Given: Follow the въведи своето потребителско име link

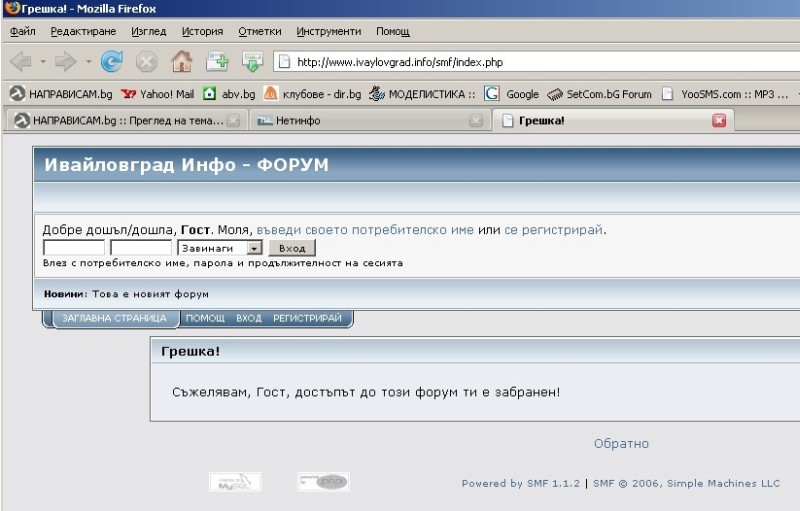Looking at the screenshot, I should point(365,230).
